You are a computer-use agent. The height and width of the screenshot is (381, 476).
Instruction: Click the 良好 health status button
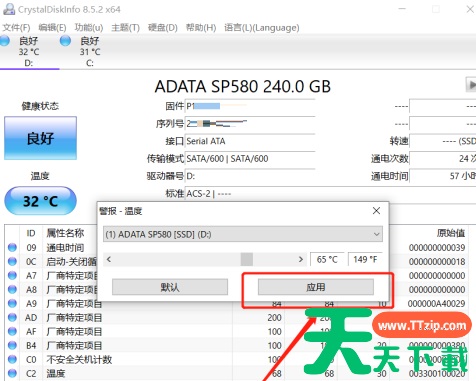click(x=40, y=138)
